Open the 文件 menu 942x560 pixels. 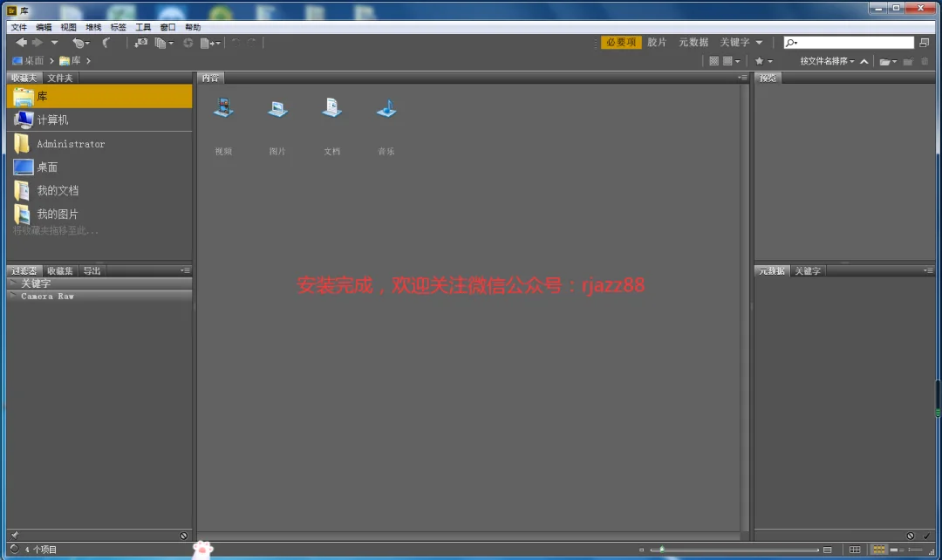tap(18, 27)
